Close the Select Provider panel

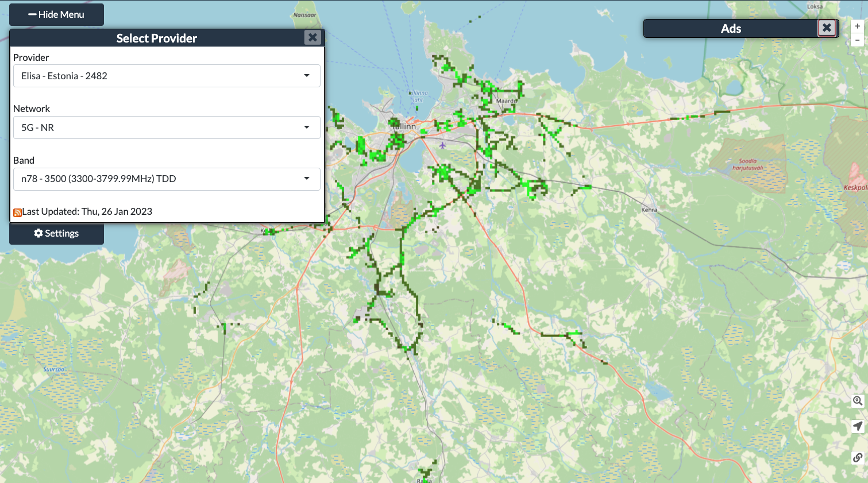click(313, 37)
